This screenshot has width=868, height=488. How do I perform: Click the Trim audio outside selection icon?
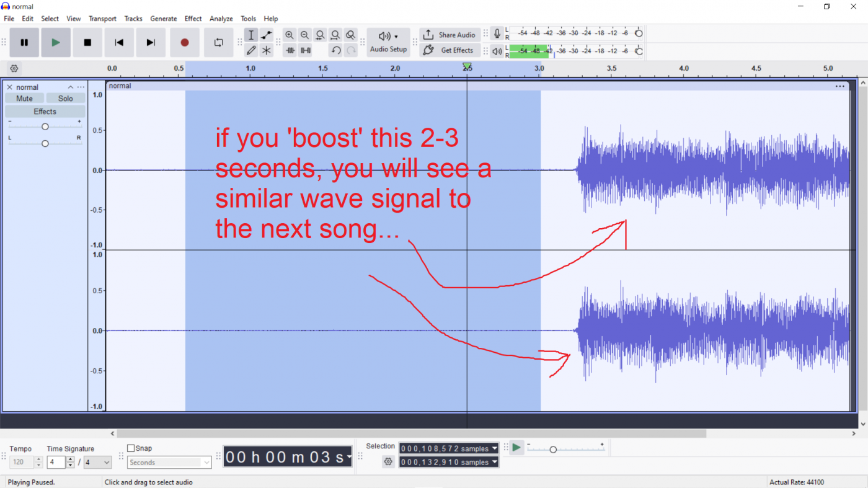[290, 51]
